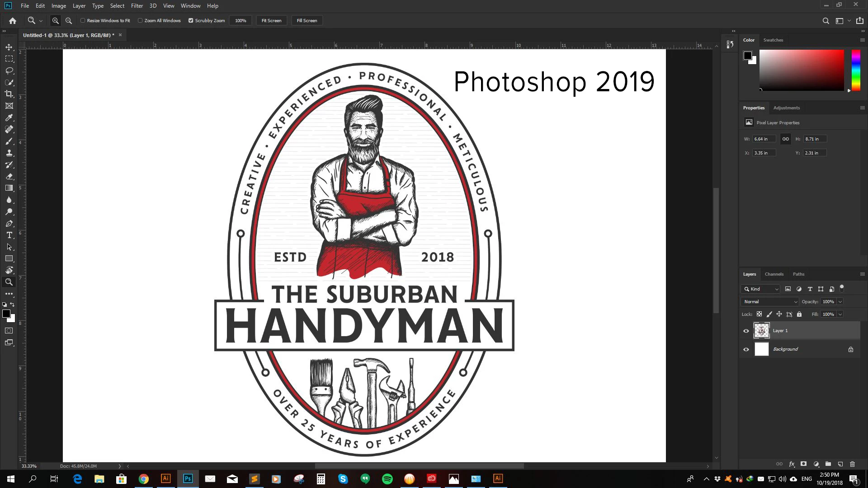Select the Eyedropper tool

9,117
